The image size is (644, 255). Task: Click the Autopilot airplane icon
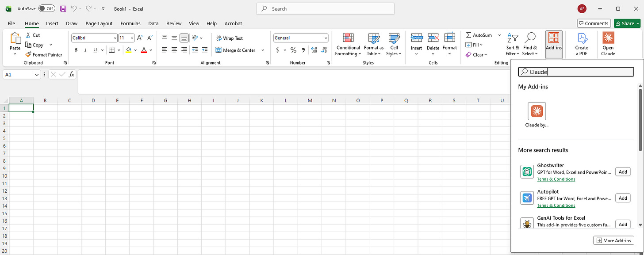(x=527, y=198)
